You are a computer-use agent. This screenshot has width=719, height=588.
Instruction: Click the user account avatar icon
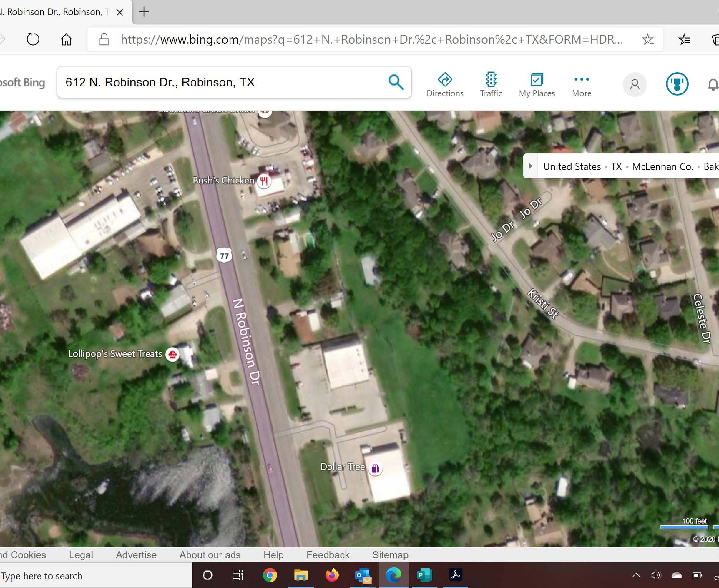tap(635, 84)
